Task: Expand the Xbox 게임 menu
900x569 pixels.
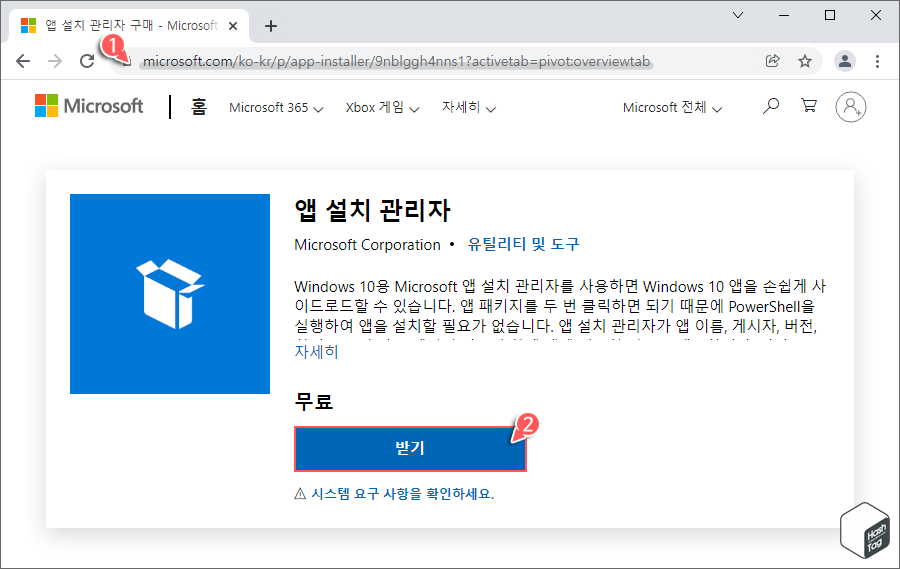Action: pos(382,107)
